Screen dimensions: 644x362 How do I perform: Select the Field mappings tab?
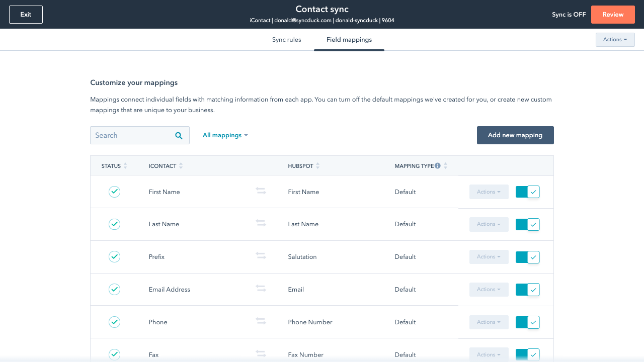pos(349,40)
